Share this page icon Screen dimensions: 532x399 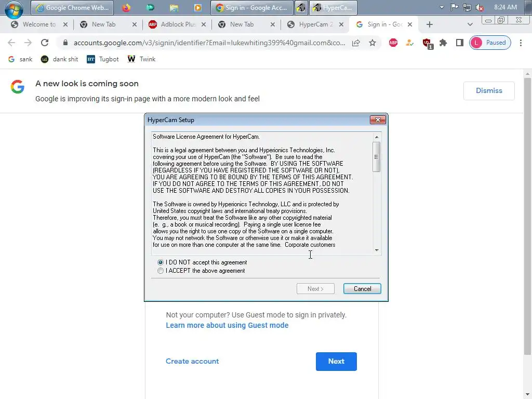coord(356,43)
